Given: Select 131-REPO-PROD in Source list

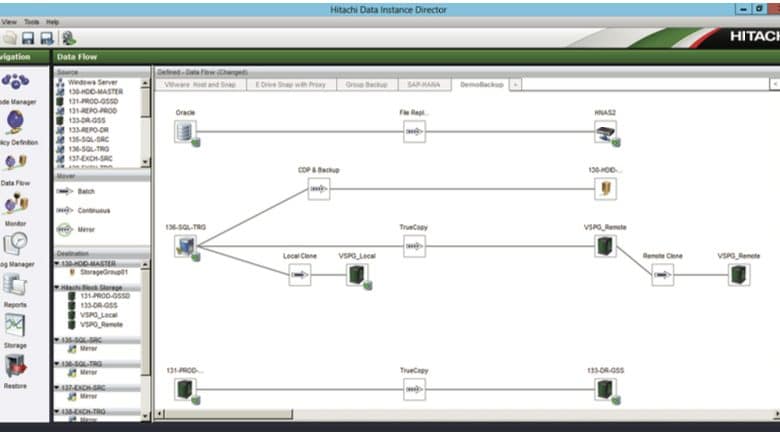Looking at the screenshot, I should [x=93, y=111].
